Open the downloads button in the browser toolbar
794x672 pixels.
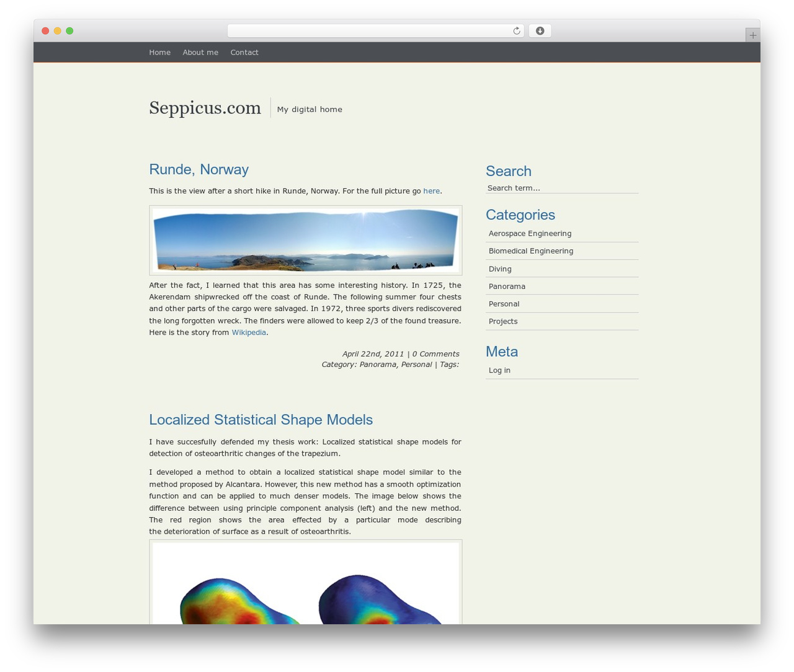tap(540, 31)
